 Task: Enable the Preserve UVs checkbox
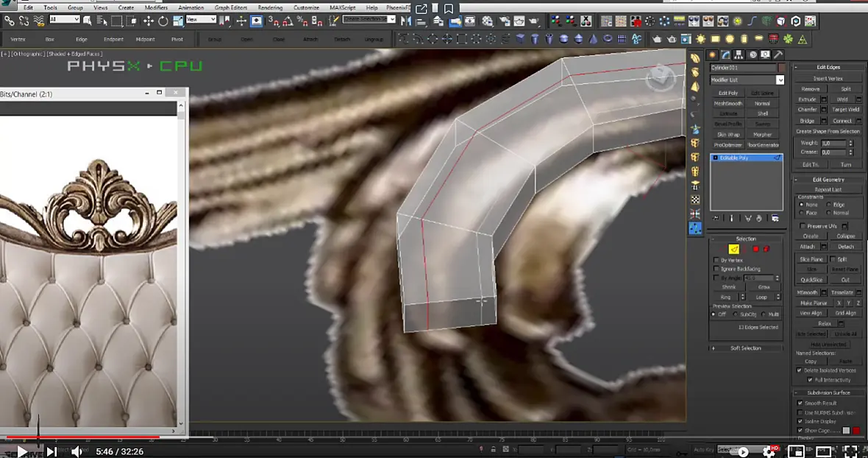(x=802, y=226)
